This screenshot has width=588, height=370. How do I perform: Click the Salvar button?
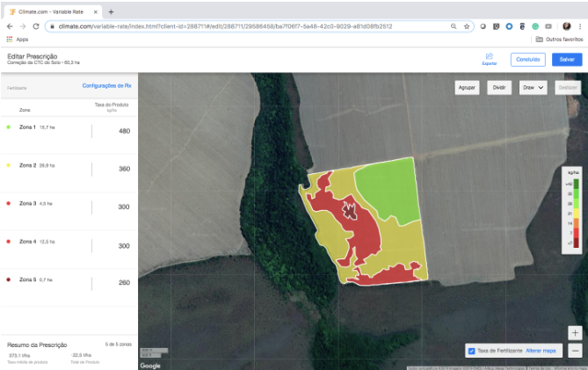tap(567, 60)
